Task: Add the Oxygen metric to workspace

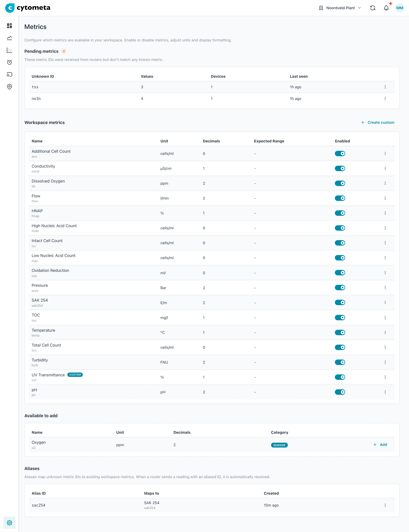Action: (x=380, y=445)
